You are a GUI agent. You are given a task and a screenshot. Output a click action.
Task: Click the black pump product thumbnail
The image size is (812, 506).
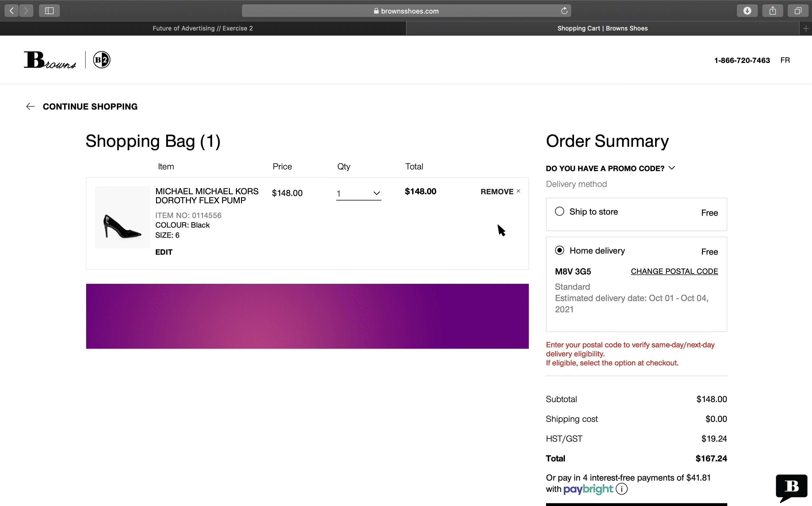[x=122, y=217]
